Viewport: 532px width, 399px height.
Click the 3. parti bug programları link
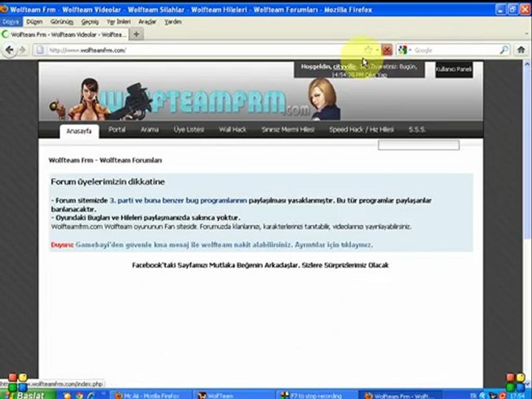click(x=178, y=201)
